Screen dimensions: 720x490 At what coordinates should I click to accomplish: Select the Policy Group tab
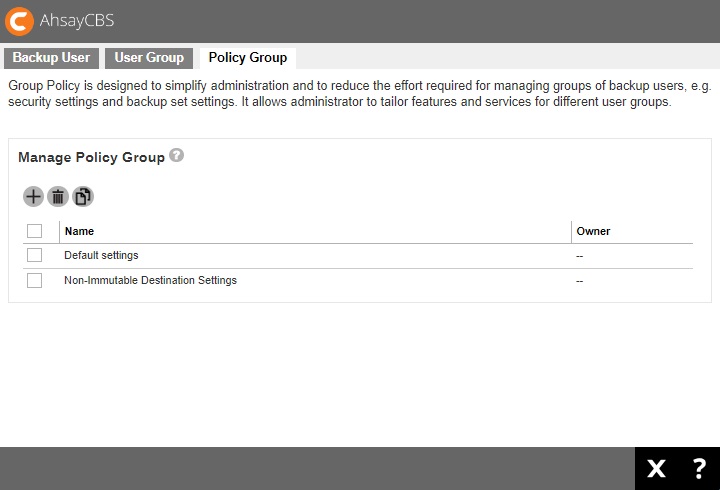[248, 58]
